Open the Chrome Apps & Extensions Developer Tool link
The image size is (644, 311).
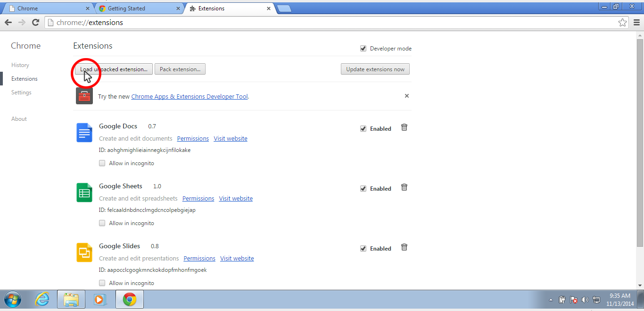(190, 96)
